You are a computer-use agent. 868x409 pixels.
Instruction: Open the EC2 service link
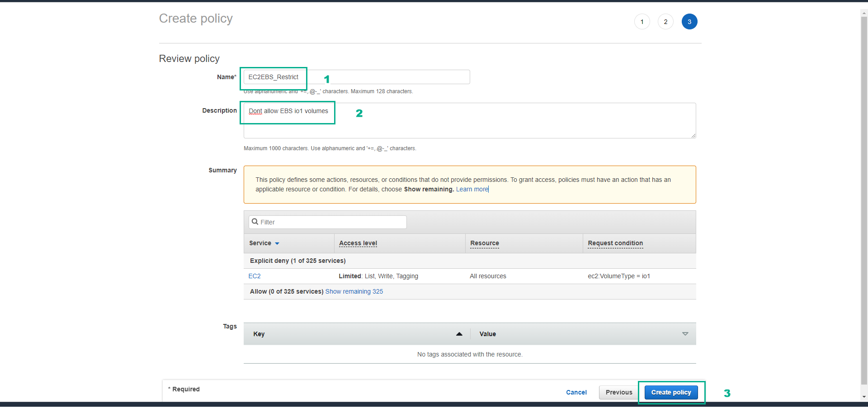[255, 276]
